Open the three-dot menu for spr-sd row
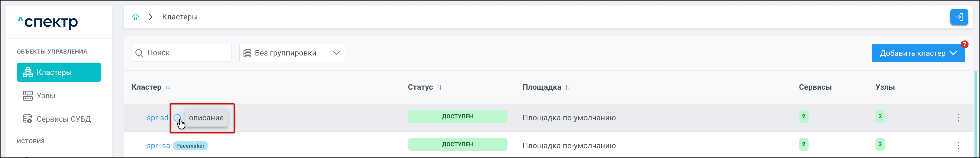Viewport: 980px width, 158px height. (x=958, y=118)
